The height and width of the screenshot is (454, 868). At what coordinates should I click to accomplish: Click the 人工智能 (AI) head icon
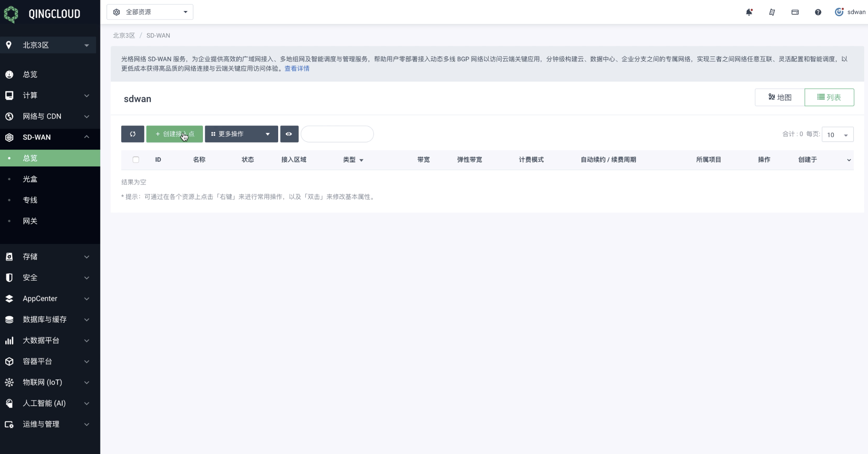9,403
